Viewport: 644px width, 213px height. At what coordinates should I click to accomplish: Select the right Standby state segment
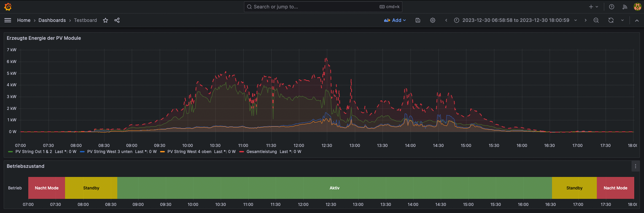tap(575, 188)
